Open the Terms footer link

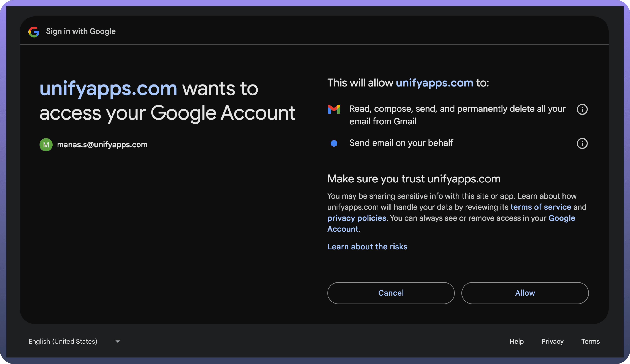(x=590, y=341)
